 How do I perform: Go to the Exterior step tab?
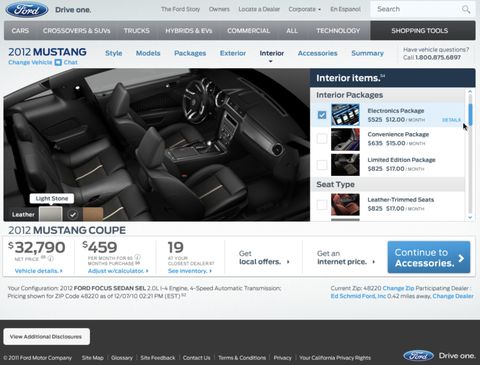click(x=233, y=53)
